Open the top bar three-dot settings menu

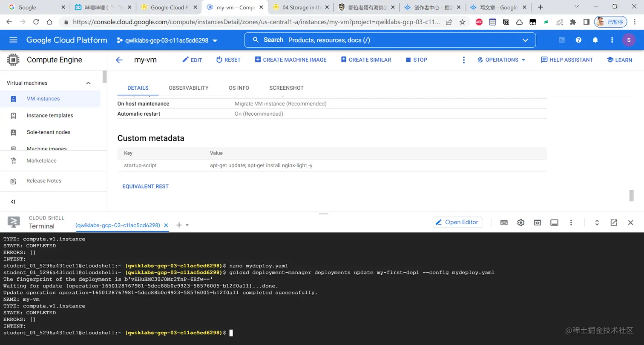pyautogui.click(x=612, y=40)
